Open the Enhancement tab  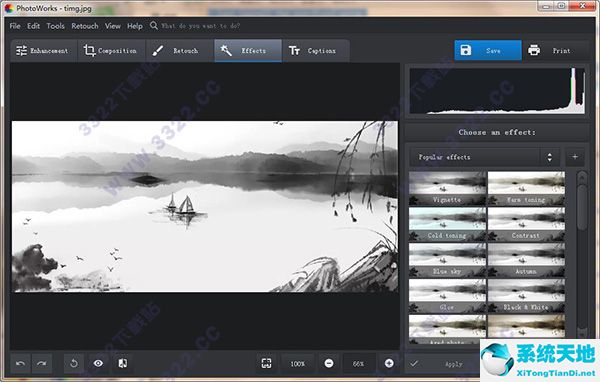(44, 51)
